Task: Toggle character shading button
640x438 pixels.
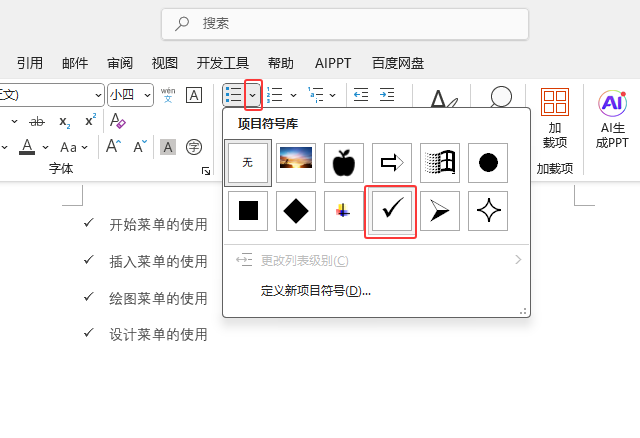Action: 168,147
